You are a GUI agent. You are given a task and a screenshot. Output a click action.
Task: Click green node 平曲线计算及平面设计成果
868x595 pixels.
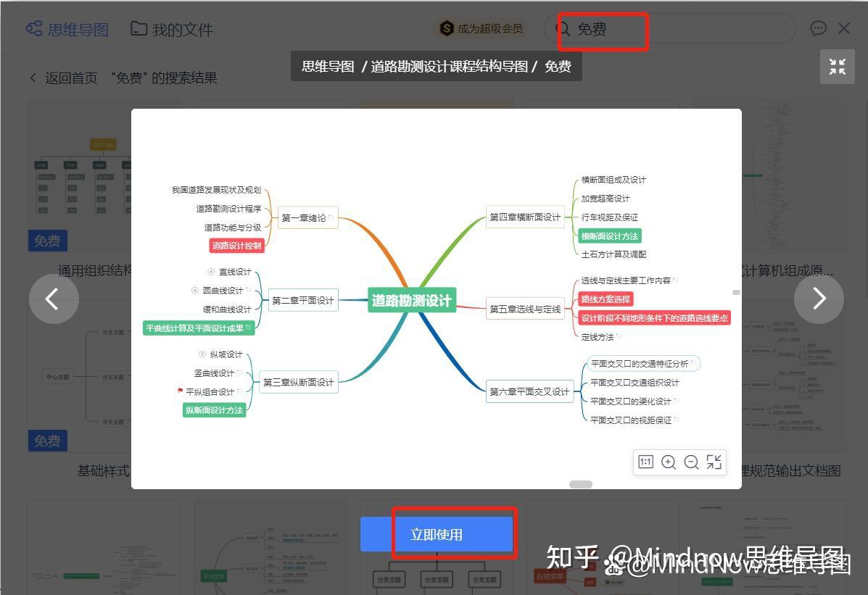(199, 328)
